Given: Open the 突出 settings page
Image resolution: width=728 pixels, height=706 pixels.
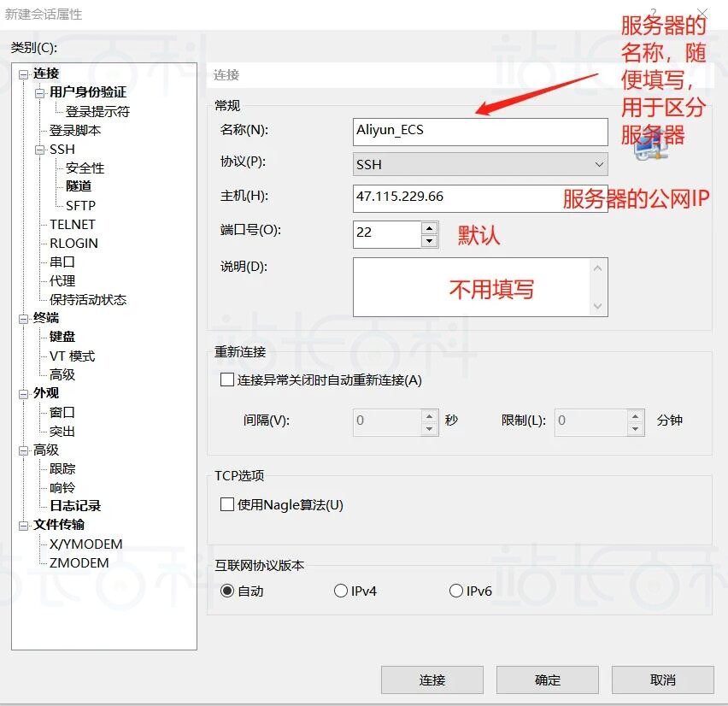Looking at the screenshot, I should click(62, 431).
